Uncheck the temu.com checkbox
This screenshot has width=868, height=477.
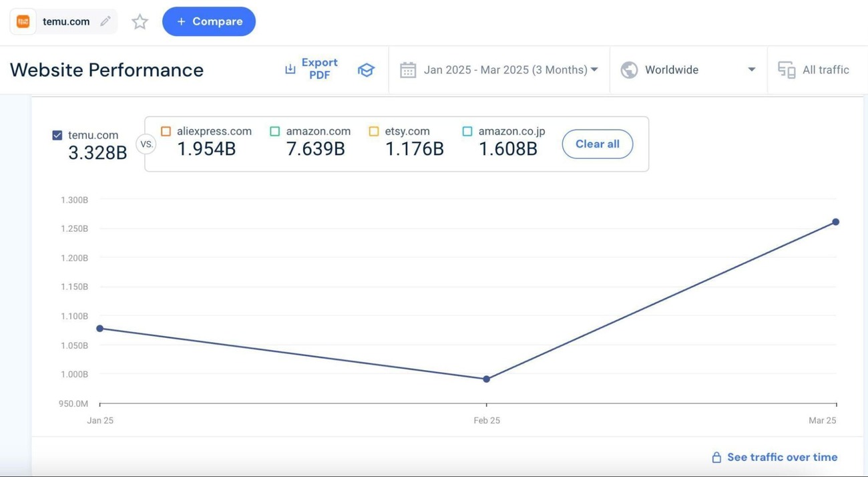pyautogui.click(x=57, y=135)
